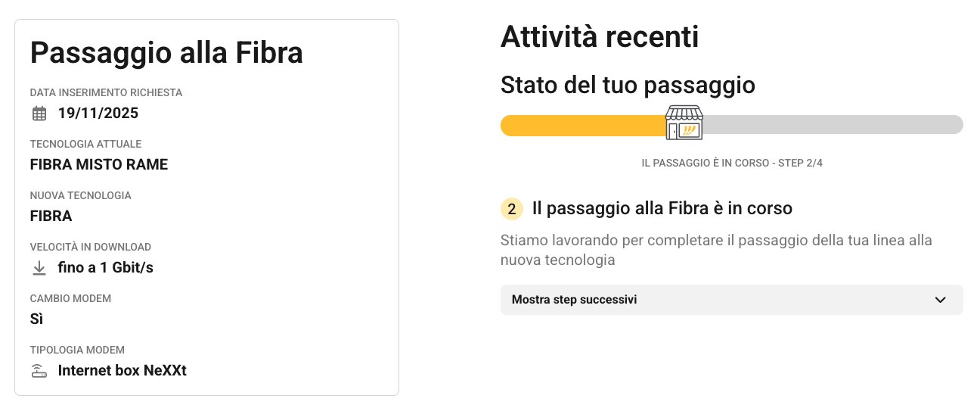
Task: Click the grey remaining part of progress bar
Action: tap(832, 125)
